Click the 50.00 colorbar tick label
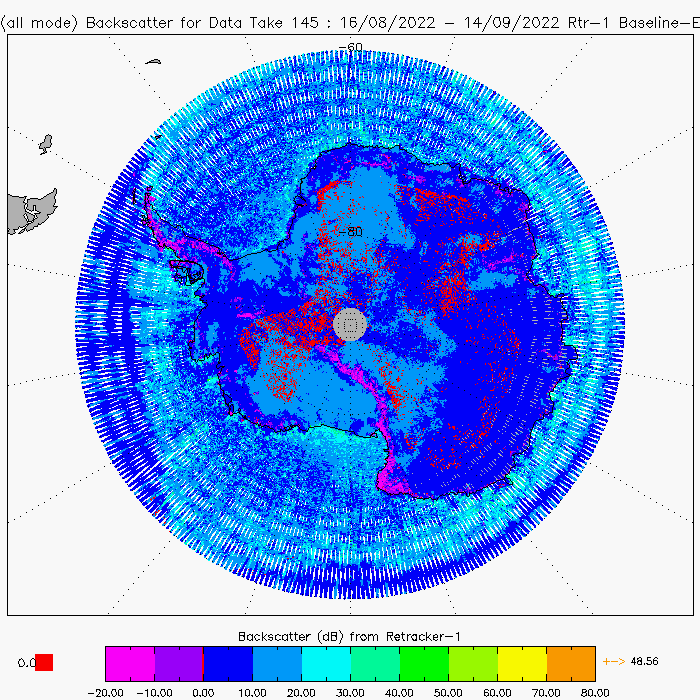This screenshot has width=700, height=700. [x=448, y=693]
